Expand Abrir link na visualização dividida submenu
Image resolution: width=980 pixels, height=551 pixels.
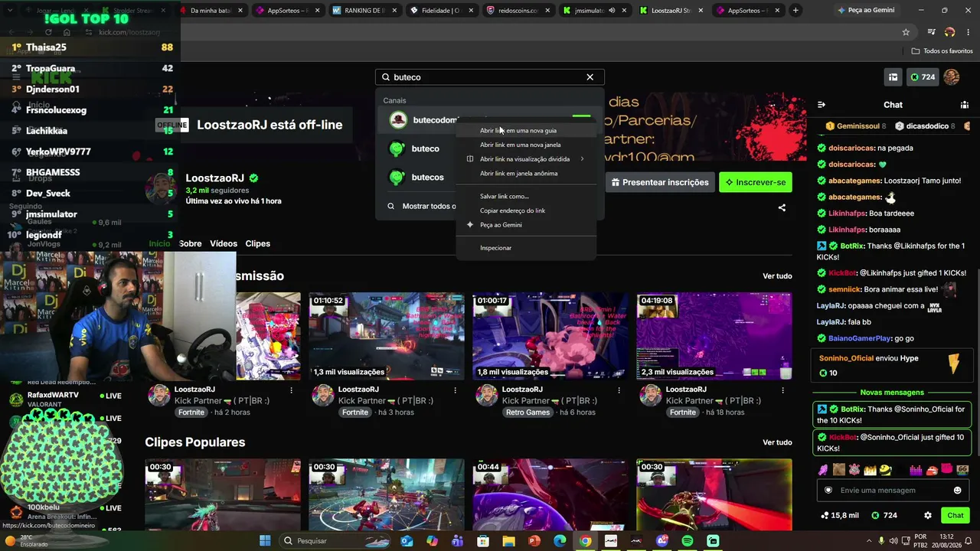(524, 159)
